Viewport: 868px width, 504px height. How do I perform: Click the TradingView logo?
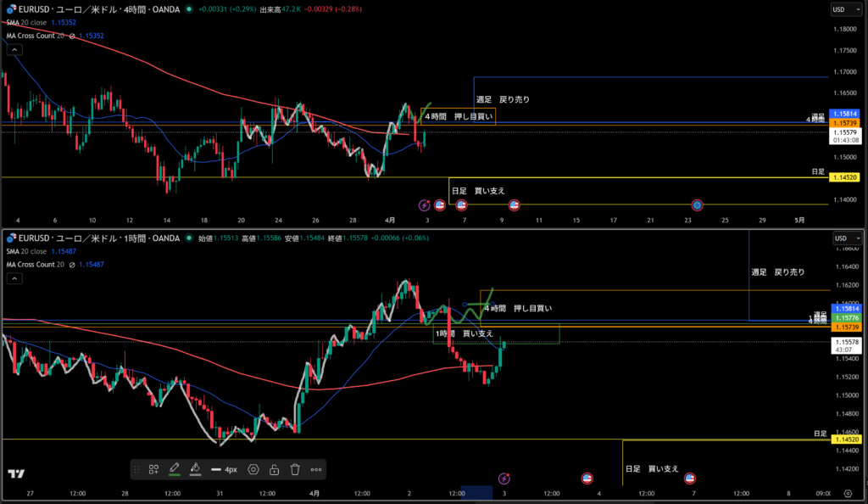(15, 473)
